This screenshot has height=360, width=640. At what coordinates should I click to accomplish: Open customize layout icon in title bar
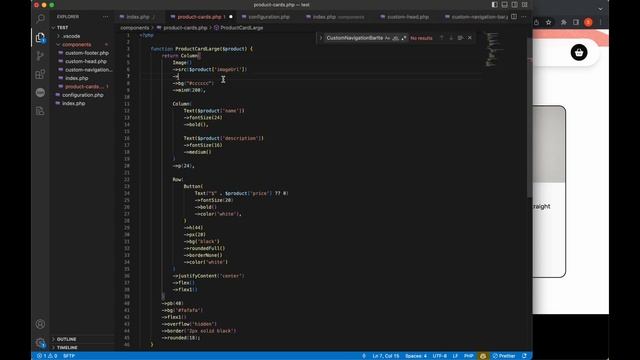[525, 5]
